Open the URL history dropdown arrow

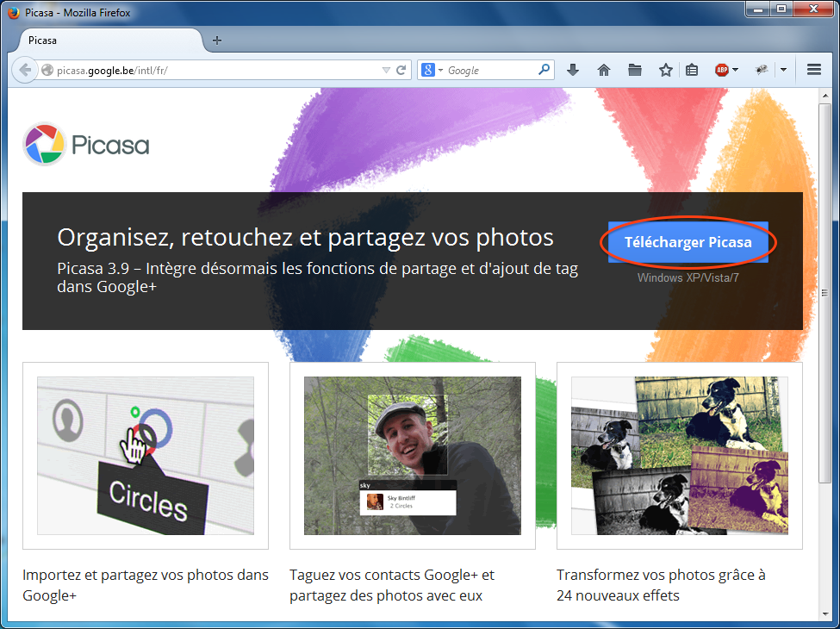(x=386, y=70)
